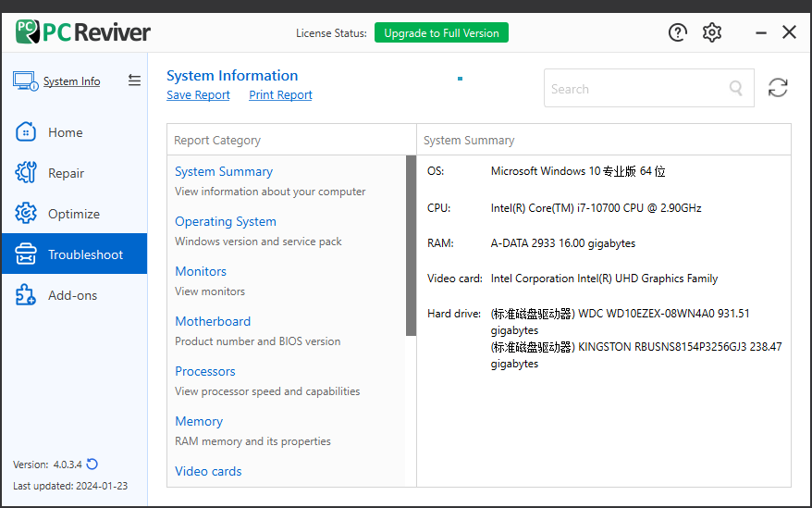Click the 'System Information' page title

pyautogui.click(x=232, y=76)
